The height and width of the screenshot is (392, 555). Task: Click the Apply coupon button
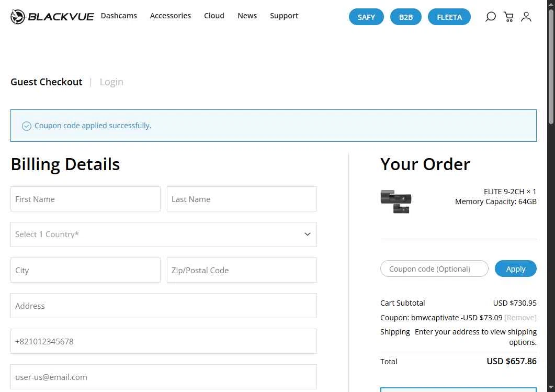[x=515, y=269]
